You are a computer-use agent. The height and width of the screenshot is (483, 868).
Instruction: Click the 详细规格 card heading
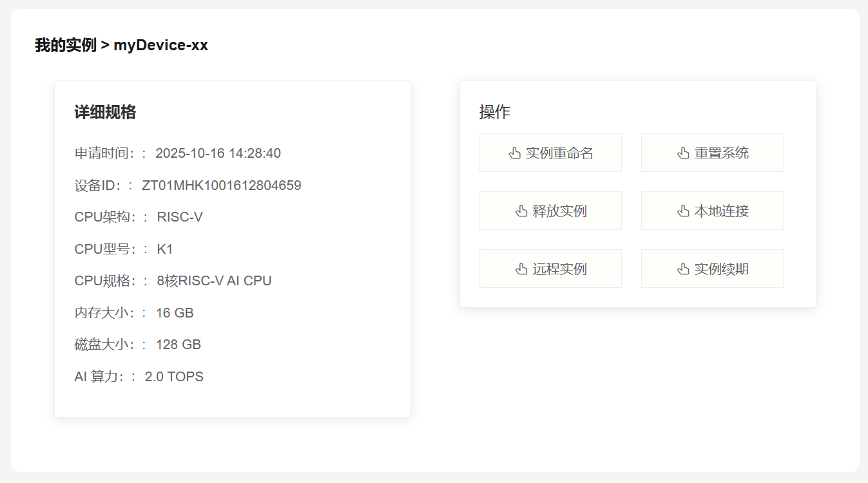105,112
